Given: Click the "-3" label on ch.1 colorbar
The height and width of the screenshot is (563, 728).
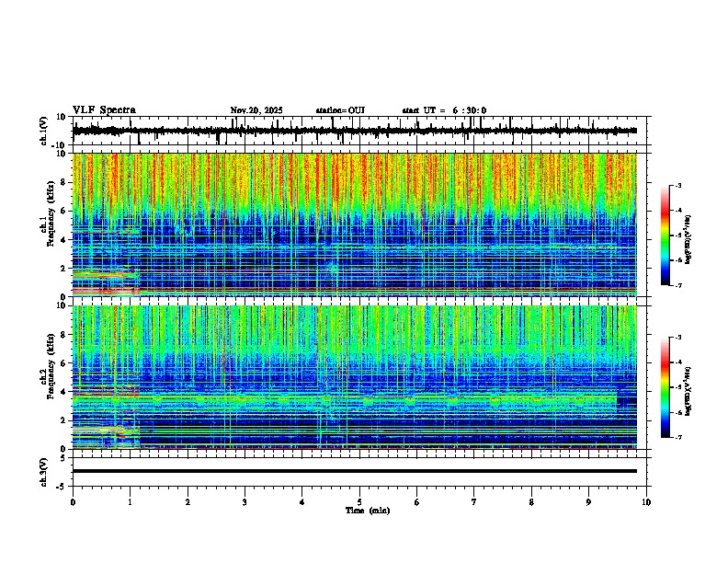Looking at the screenshot, I should (x=678, y=185).
